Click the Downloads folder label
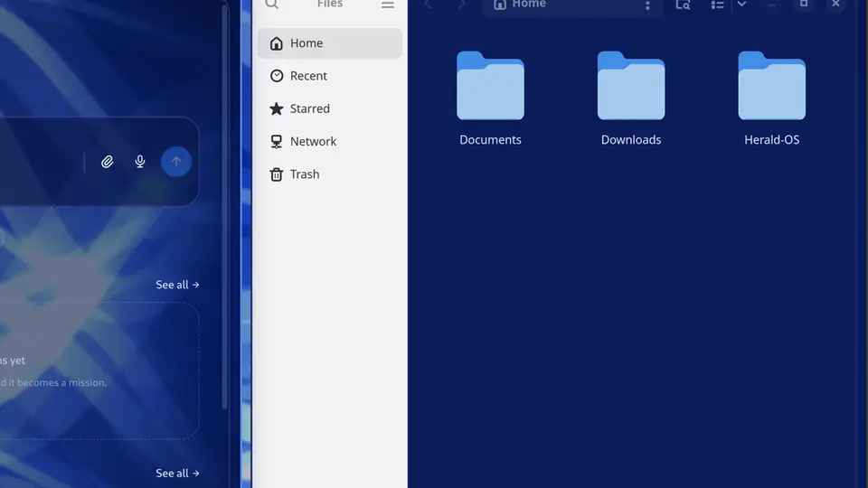868x488 pixels. 631,140
